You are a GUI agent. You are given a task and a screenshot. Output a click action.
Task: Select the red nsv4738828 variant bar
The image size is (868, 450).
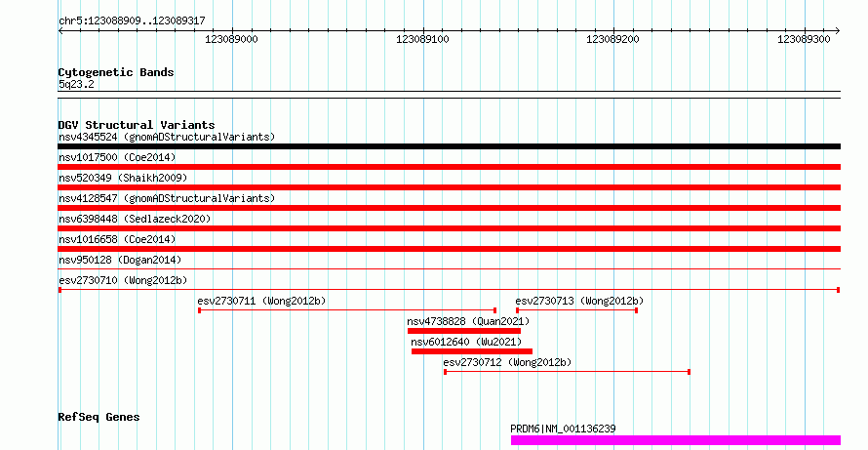point(464,331)
